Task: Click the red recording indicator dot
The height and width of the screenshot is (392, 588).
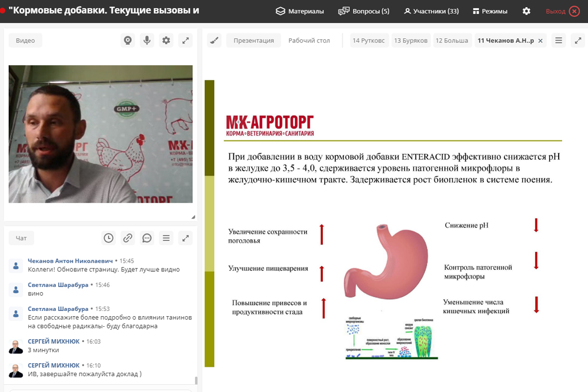Action: 2,11
